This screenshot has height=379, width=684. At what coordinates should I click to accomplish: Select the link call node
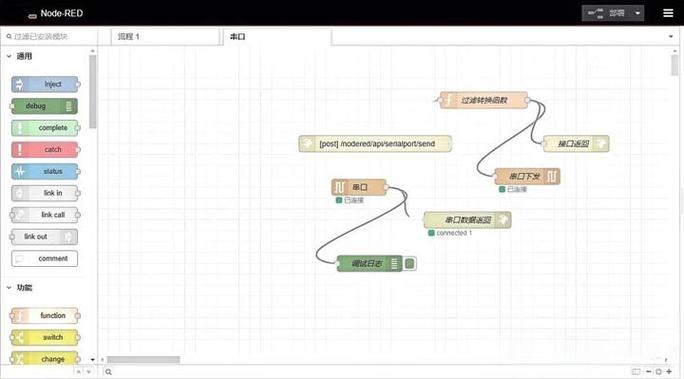[x=45, y=215]
